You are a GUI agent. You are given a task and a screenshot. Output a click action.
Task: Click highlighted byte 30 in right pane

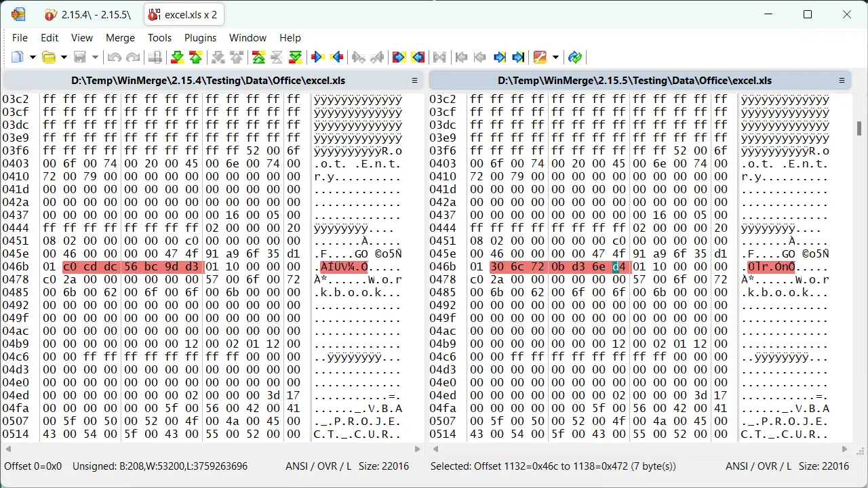tap(497, 267)
